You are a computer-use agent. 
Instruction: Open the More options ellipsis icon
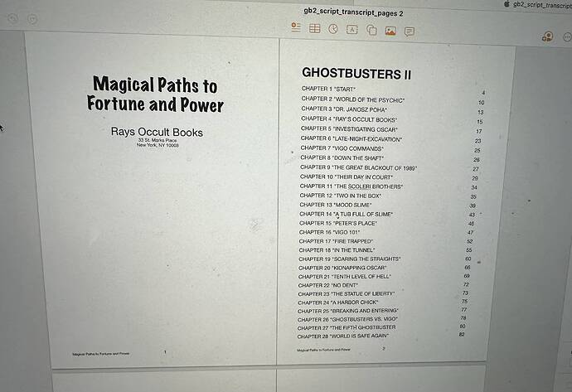click(x=567, y=36)
